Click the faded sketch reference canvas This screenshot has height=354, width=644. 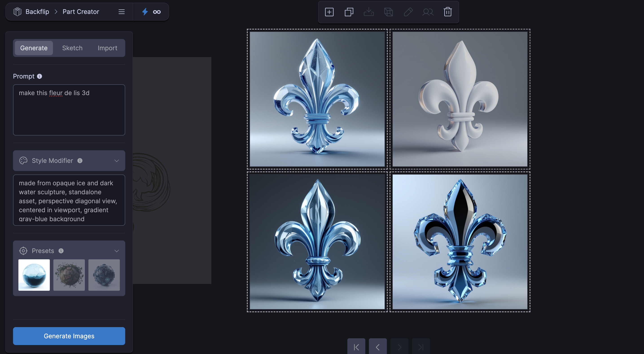pos(172,170)
